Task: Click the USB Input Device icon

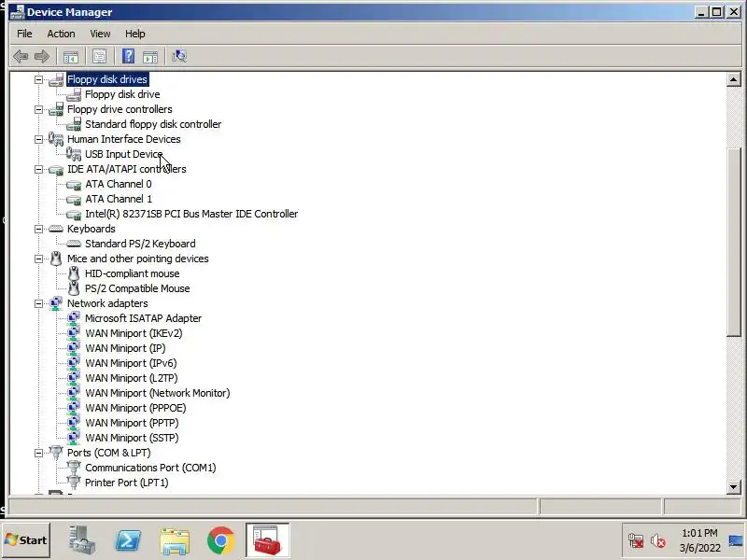Action: click(x=74, y=154)
